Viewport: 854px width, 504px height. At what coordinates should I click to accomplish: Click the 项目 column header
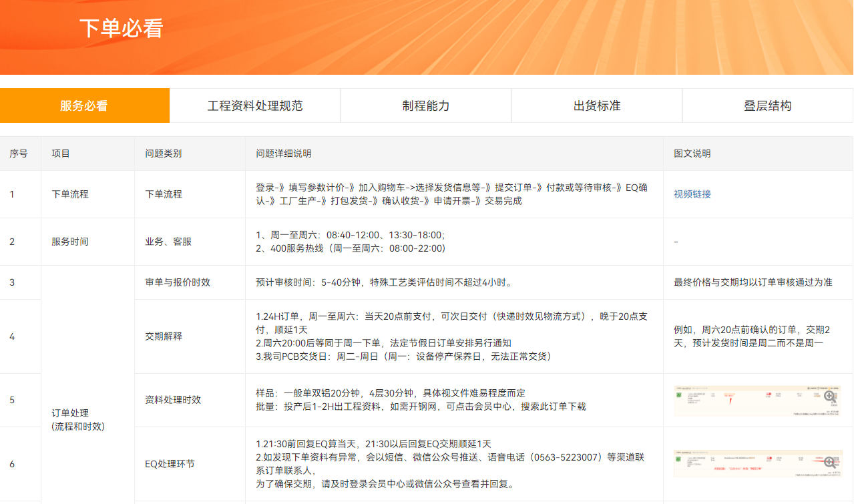pyautogui.click(x=61, y=154)
